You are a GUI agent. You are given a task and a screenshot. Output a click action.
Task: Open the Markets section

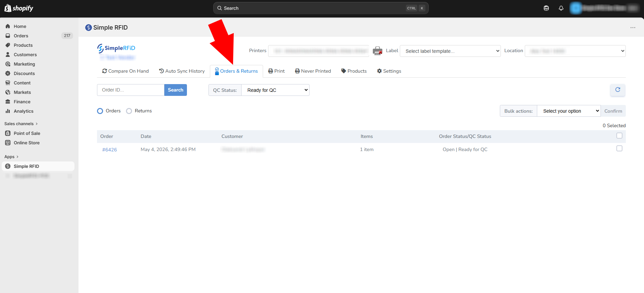pos(22,92)
